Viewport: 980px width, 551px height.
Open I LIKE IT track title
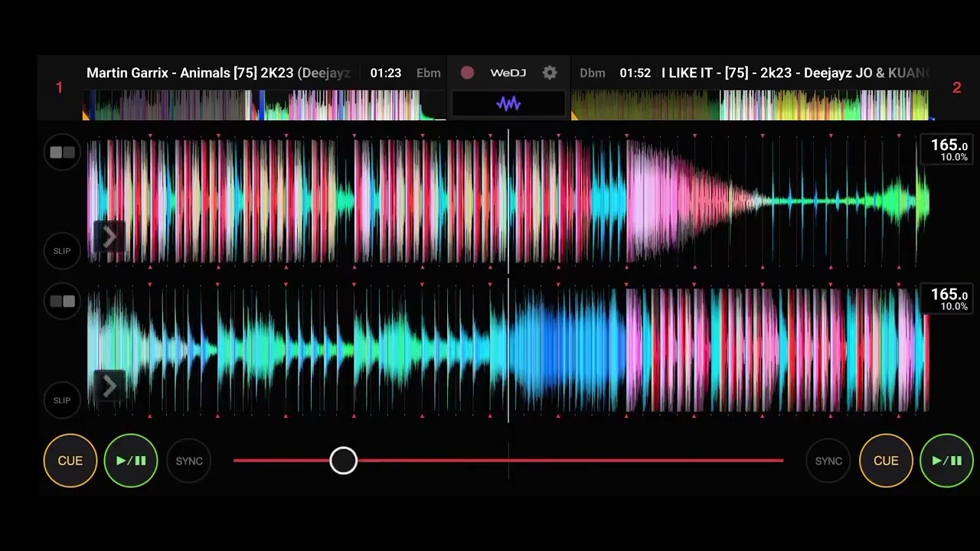point(796,73)
